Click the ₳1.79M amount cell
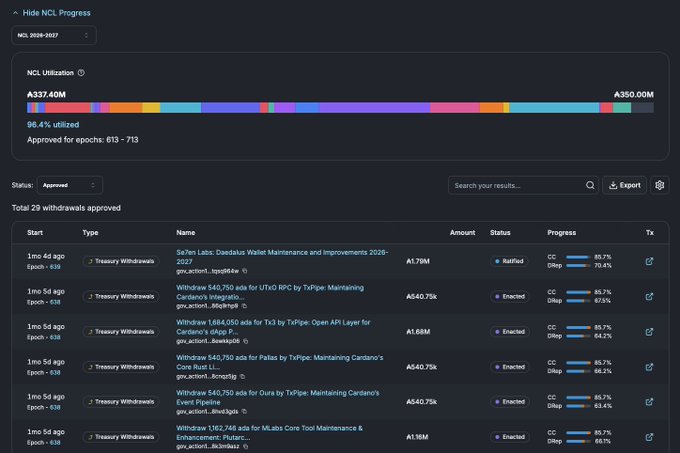 tap(418, 261)
